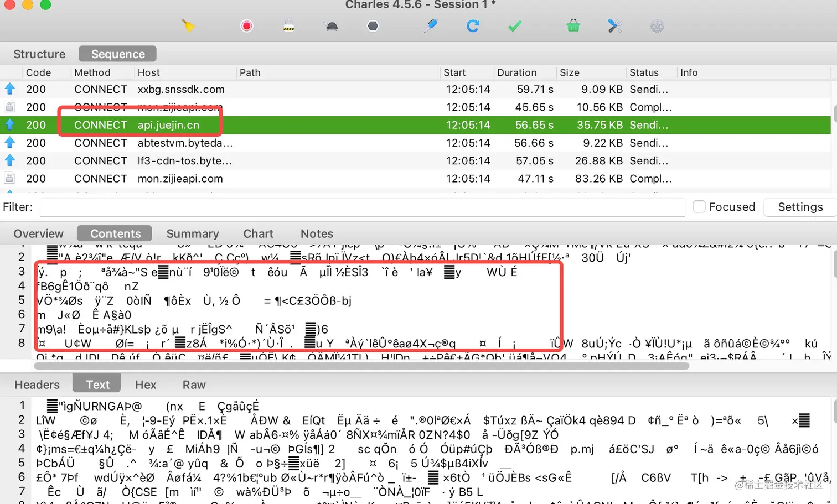Viewport: 837px width, 504px height.
Task: Open filter Settings button
Action: coord(800,206)
